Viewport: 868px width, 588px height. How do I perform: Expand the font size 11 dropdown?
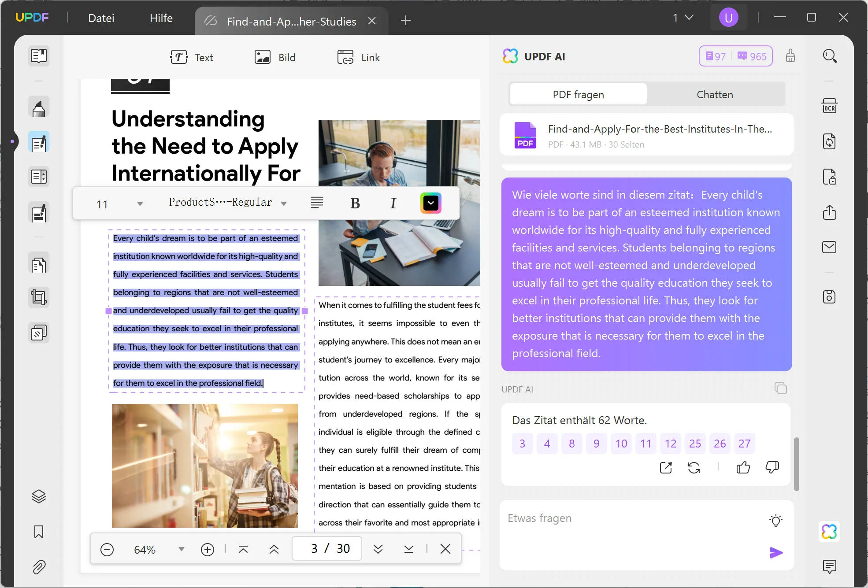click(140, 203)
